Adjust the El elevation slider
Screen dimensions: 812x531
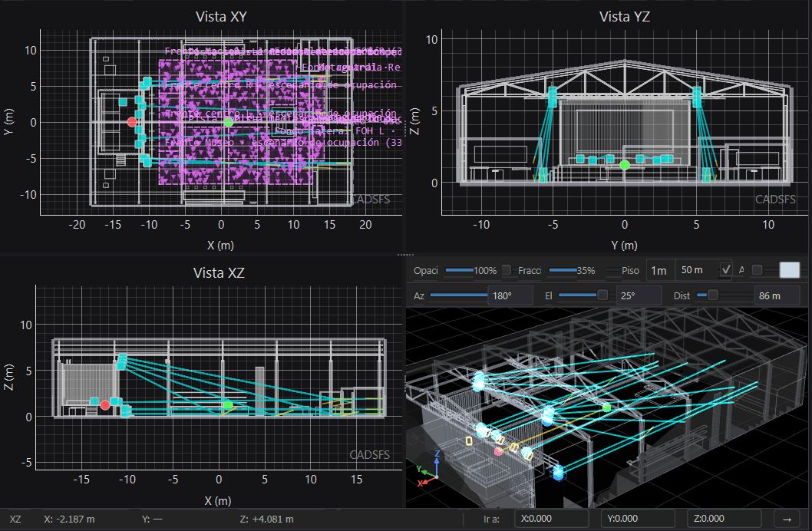(583, 295)
